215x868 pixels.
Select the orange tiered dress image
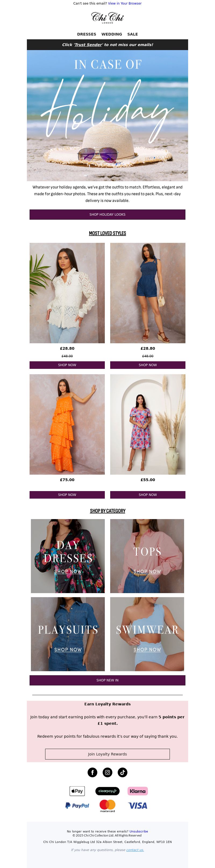pyautogui.click(x=67, y=424)
